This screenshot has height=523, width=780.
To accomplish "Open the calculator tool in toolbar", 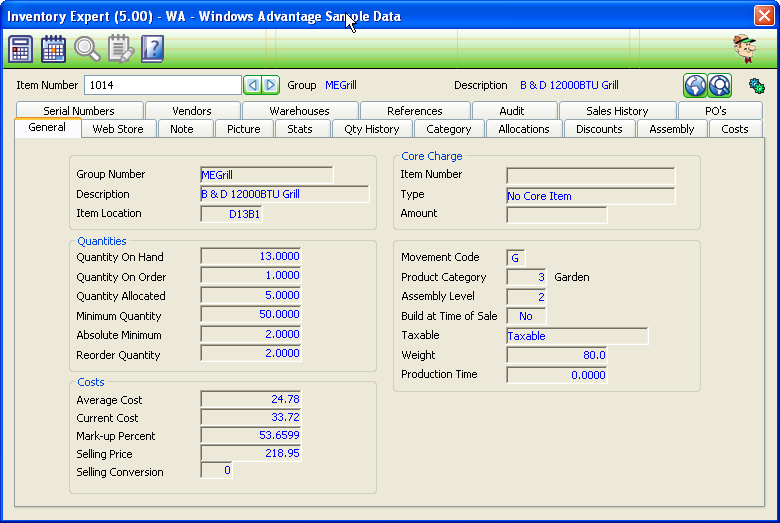I will click(x=21, y=49).
